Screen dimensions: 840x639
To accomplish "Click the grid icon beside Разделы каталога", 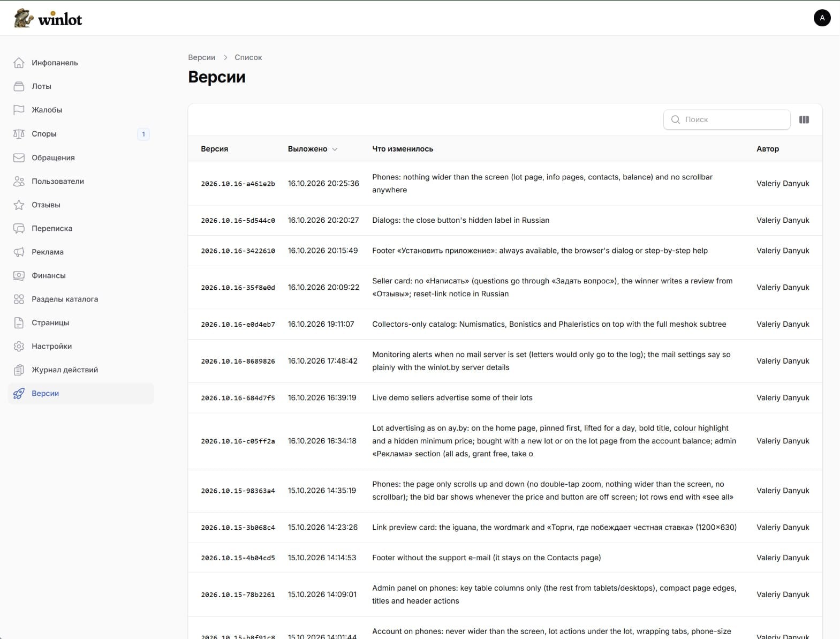I will 19,299.
